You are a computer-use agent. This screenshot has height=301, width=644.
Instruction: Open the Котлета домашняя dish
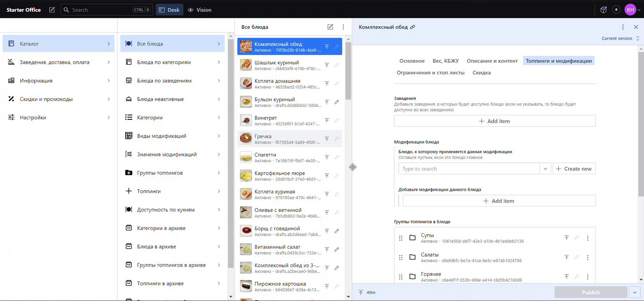290,83
